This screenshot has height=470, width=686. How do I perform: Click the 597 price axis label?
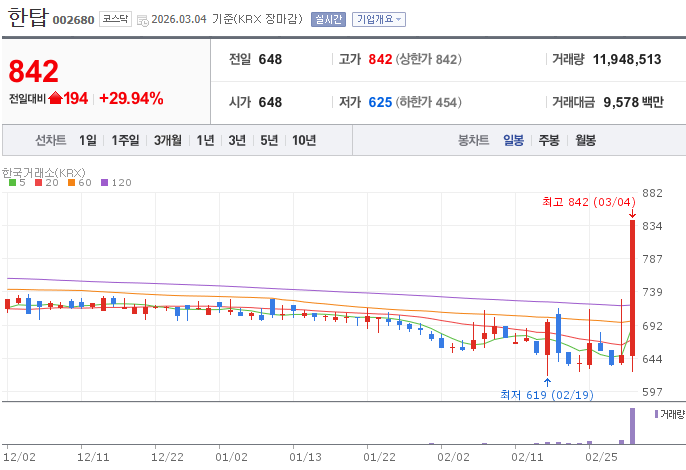652,392
